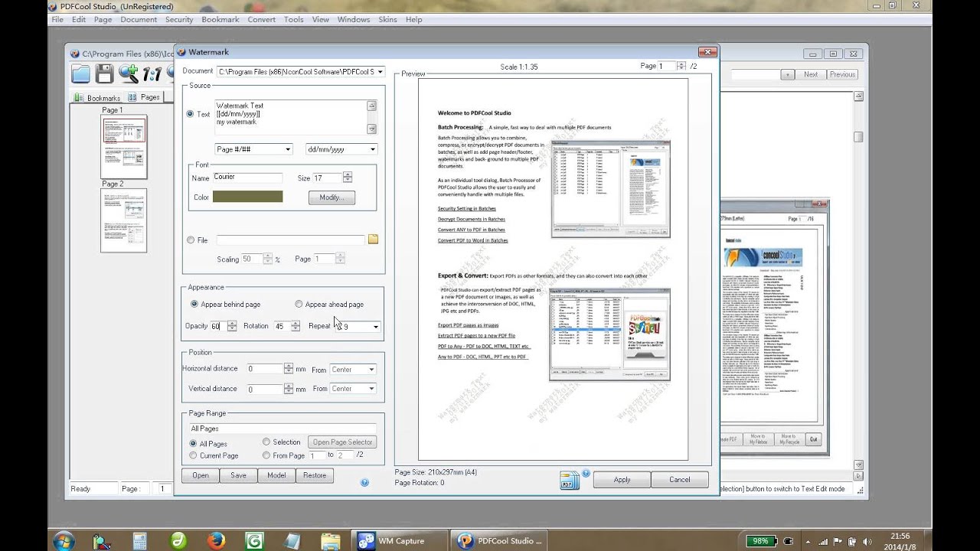980x551 pixels.
Task: Open the dd/mm/yyyy date format dropdown
Action: click(373, 149)
